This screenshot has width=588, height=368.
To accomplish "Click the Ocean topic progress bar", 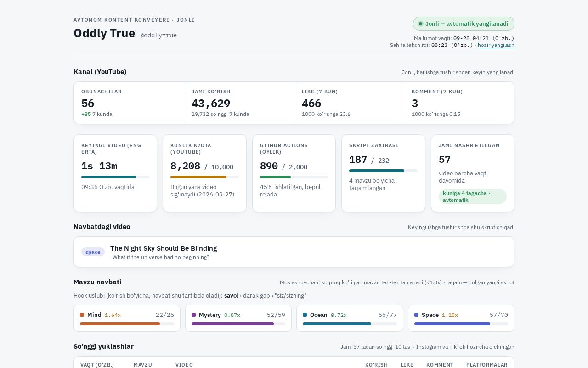I will click(350, 324).
